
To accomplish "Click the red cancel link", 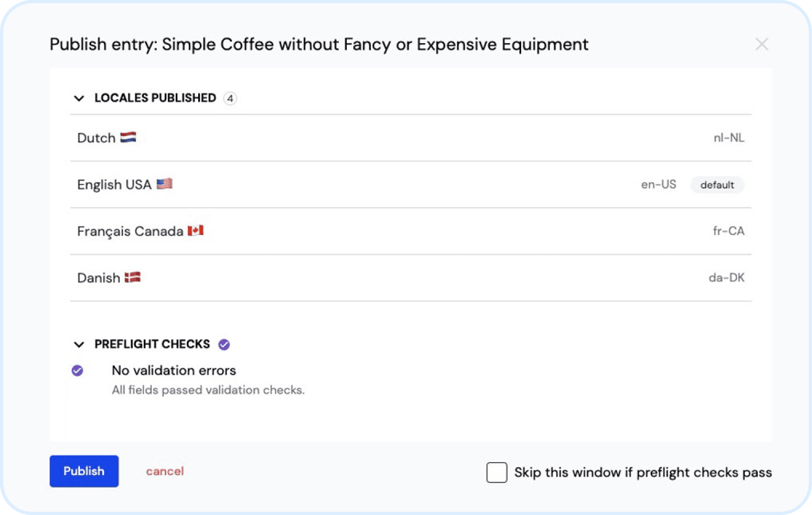I will coord(165,471).
